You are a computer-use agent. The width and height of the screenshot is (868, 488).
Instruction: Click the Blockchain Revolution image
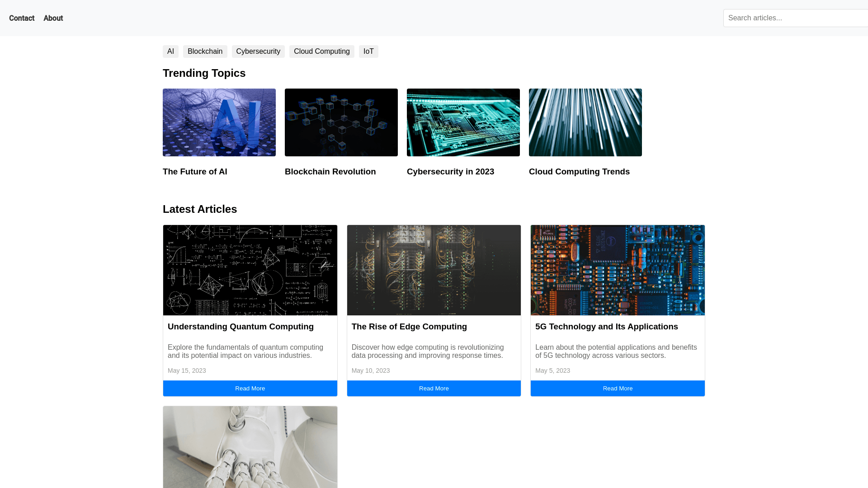341,122
